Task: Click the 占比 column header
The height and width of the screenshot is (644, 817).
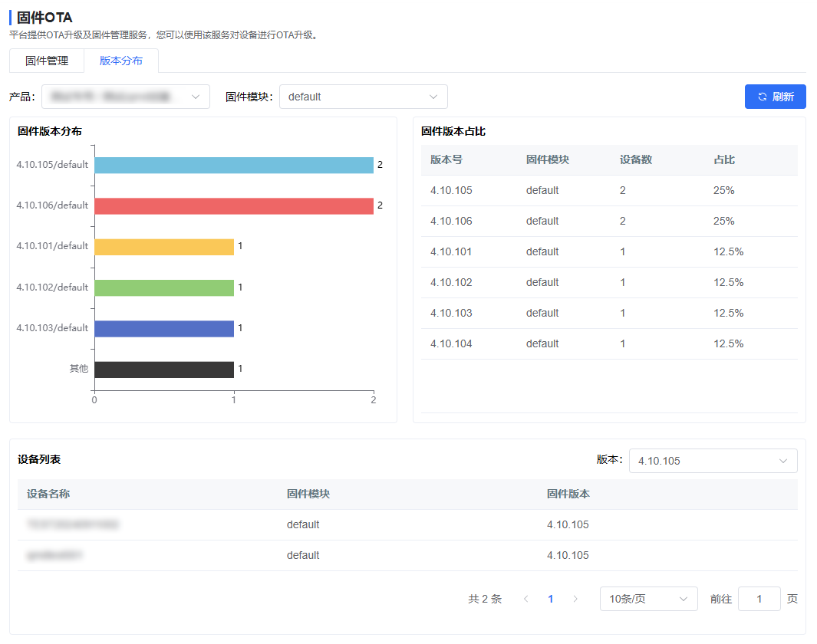Action: tap(724, 159)
